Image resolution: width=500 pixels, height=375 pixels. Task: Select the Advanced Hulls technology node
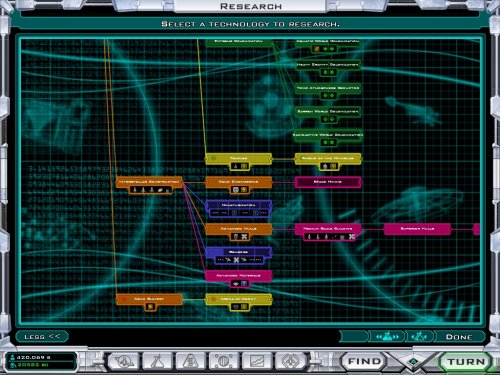238,229
